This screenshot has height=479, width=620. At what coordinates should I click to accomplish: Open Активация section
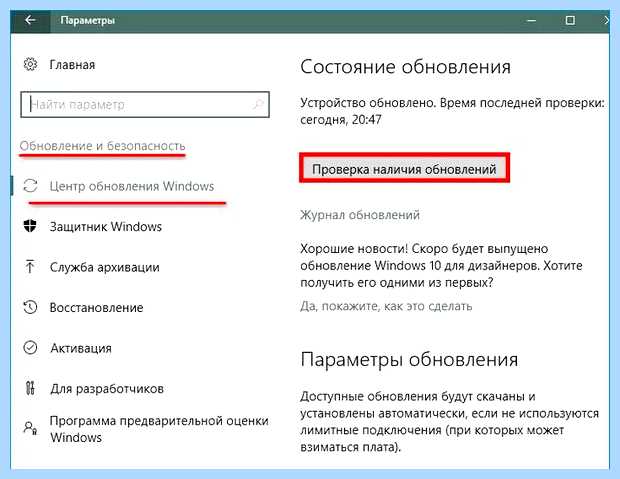[81, 348]
